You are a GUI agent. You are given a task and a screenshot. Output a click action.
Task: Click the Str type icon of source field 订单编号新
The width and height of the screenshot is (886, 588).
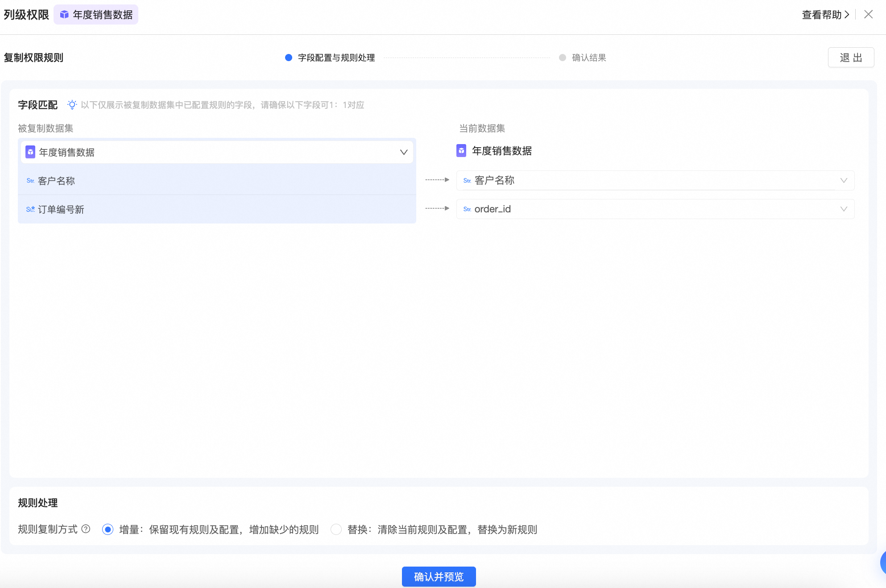point(30,209)
